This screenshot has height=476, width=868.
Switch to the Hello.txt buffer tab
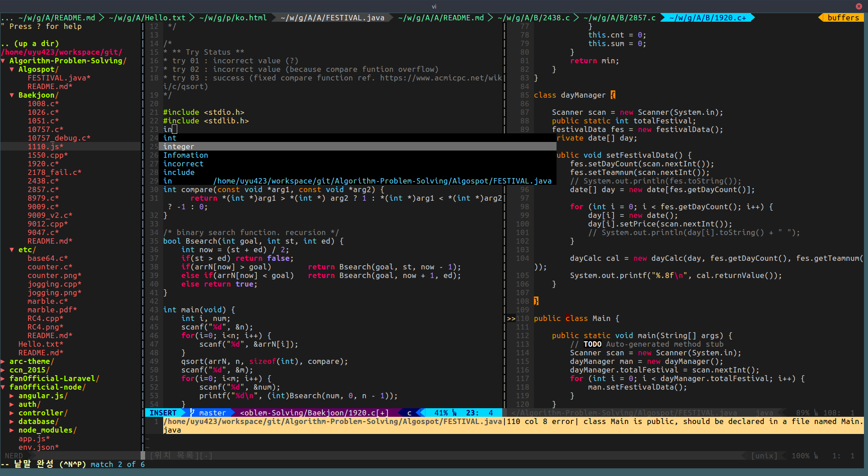pos(147,18)
